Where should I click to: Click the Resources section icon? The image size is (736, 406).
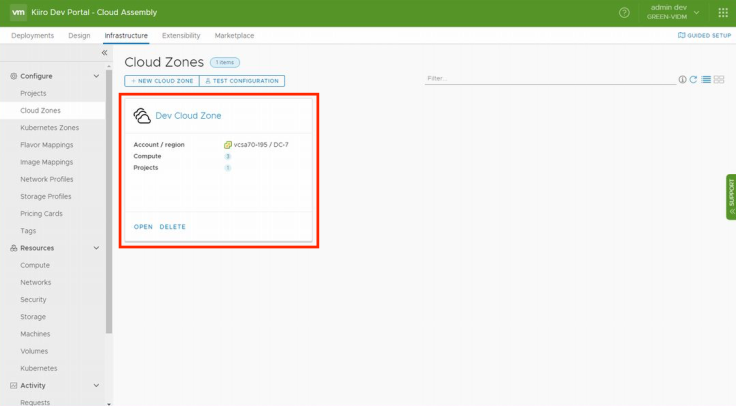pyautogui.click(x=14, y=248)
